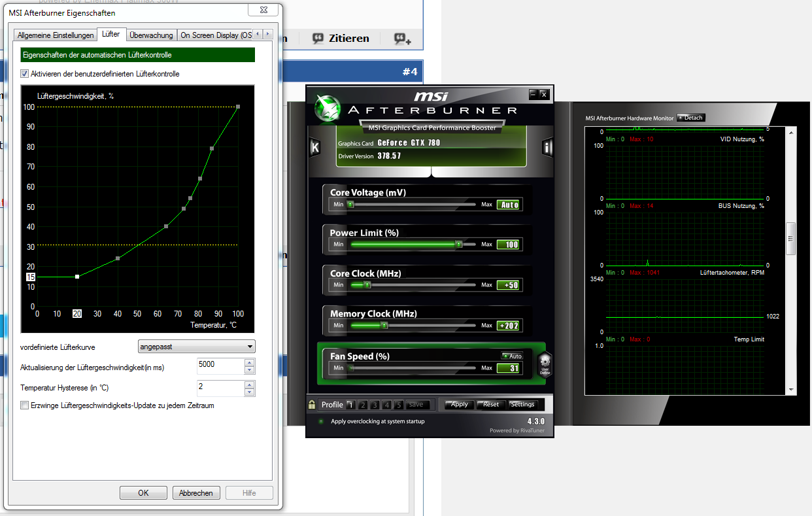Apply the overclock settings

(459, 404)
